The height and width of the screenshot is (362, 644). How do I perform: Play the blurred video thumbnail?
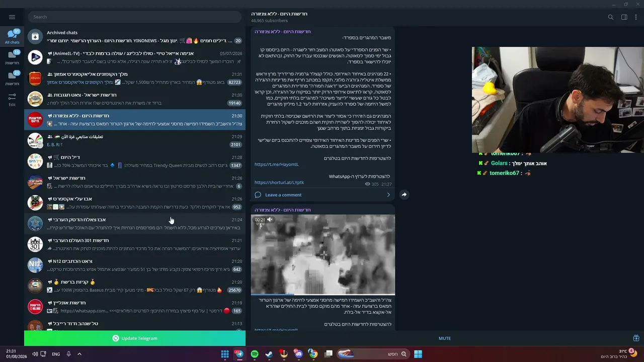click(x=323, y=254)
